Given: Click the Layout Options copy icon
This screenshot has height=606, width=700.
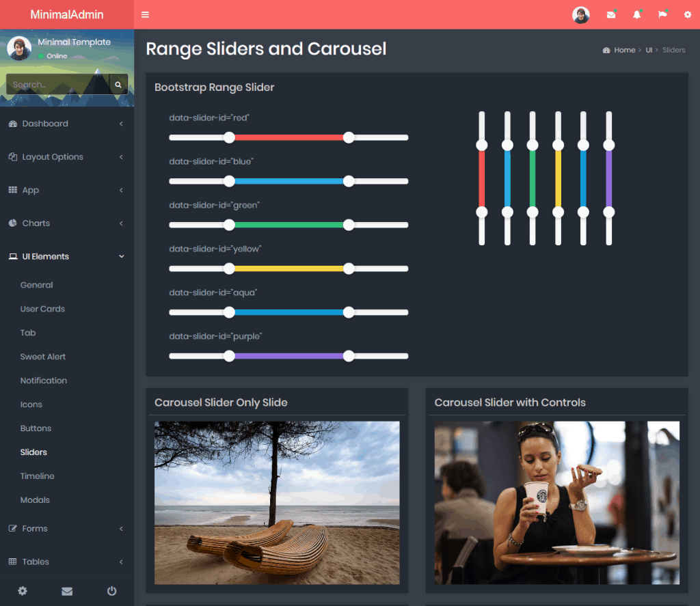Looking at the screenshot, I should (13, 156).
